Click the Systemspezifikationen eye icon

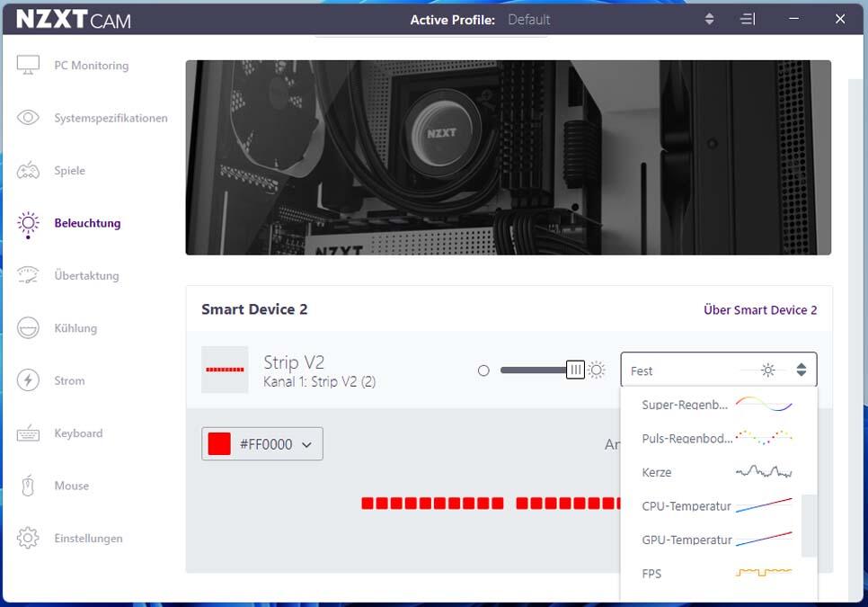28,118
